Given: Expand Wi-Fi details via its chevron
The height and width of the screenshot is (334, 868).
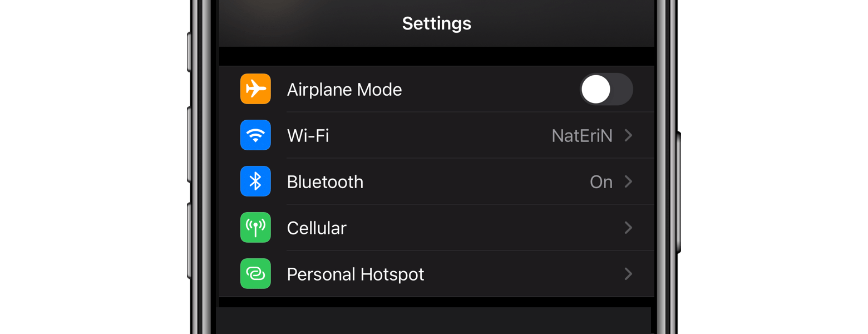Looking at the screenshot, I should [629, 135].
